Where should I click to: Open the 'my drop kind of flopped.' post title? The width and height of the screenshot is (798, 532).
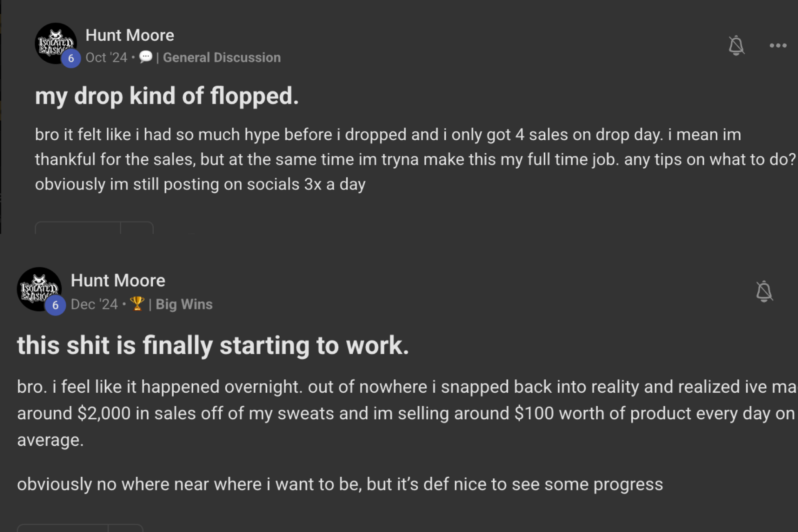pos(167,96)
